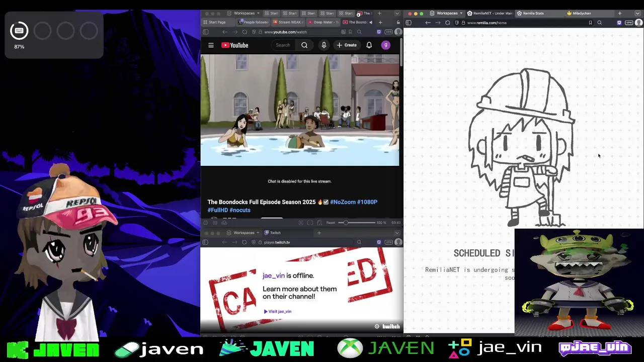The height and width of the screenshot is (362, 644).
Task: Reset the page zoom level
Action: coord(331,223)
